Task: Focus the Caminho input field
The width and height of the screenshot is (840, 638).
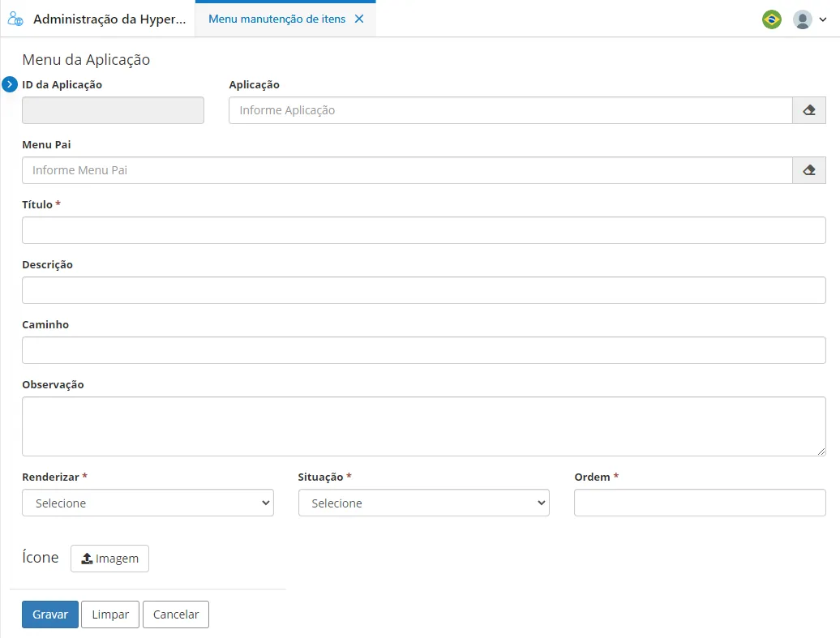Action: [424, 350]
